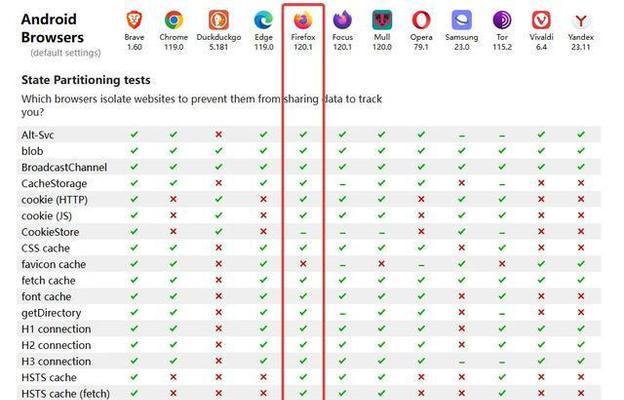Click the Chrome browser icon
Image resolution: width=624 pixels, height=400 pixels.
coord(174,20)
